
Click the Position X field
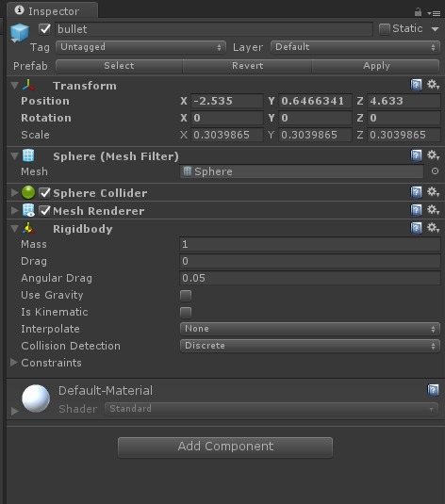pos(227,101)
